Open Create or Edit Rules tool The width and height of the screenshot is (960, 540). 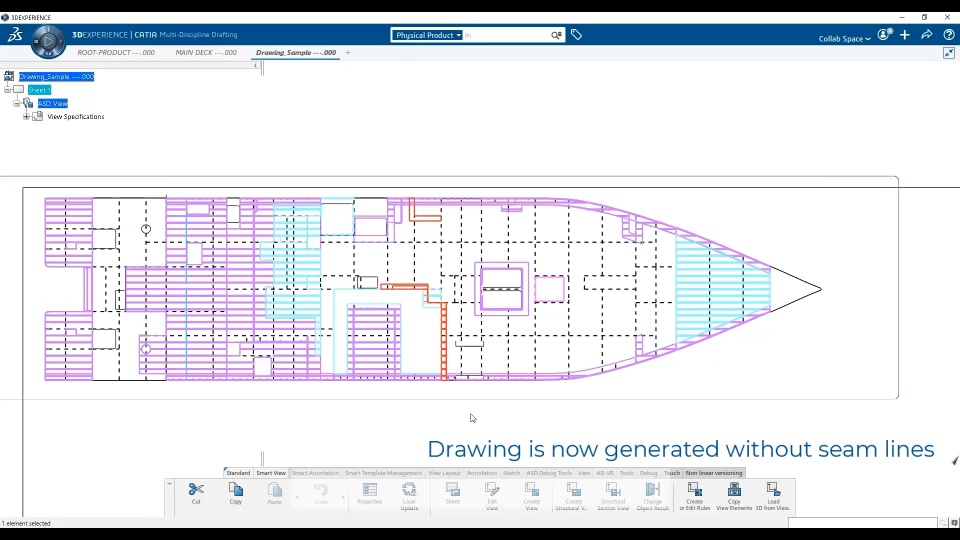694,489
